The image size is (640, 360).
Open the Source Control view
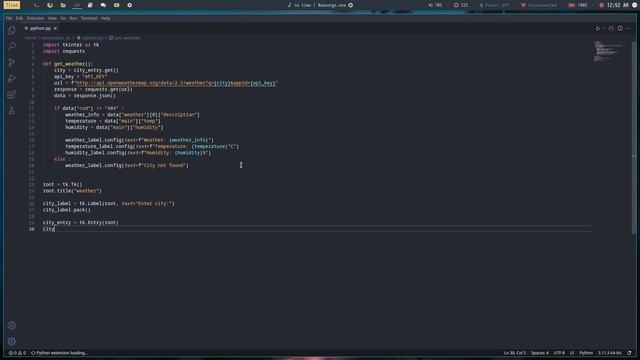pyautogui.click(x=11, y=62)
